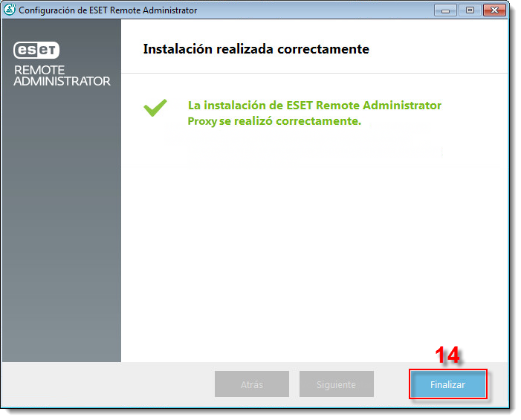Click the red number 14 annotation
Image resolution: width=521 pixels, height=420 pixels.
pyautogui.click(x=447, y=355)
